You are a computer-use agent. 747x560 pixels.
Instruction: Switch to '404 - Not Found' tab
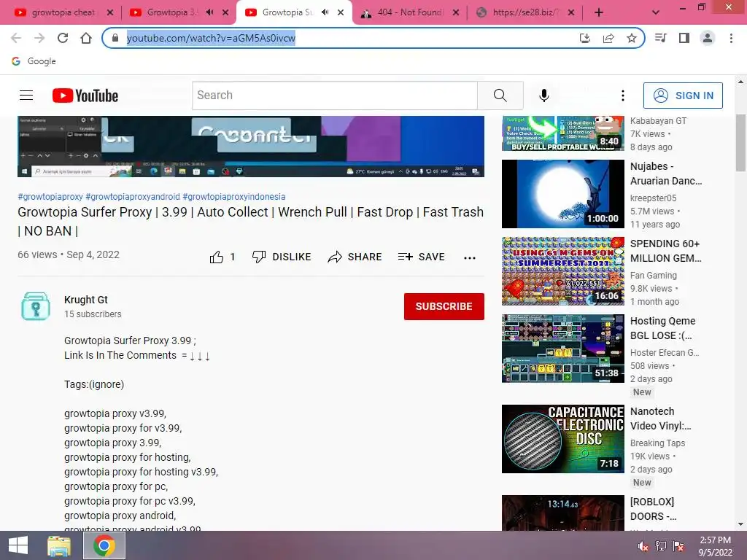[411, 12]
